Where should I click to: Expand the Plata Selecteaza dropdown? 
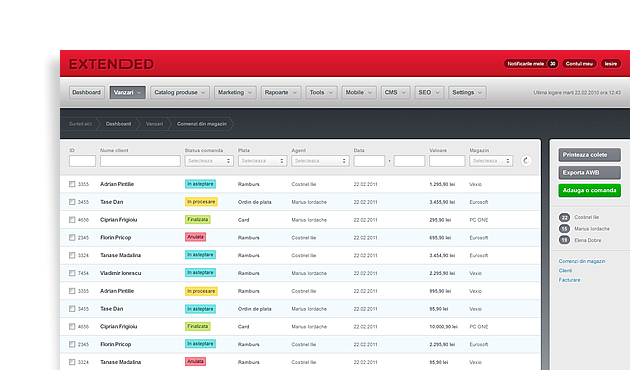(x=262, y=161)
